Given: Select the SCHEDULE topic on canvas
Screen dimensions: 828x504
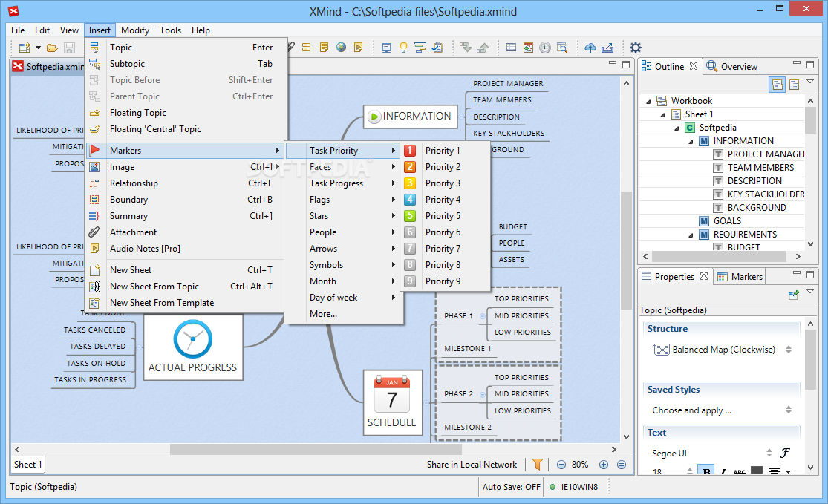Looking at the screenshot, I should tap(392, 402).
